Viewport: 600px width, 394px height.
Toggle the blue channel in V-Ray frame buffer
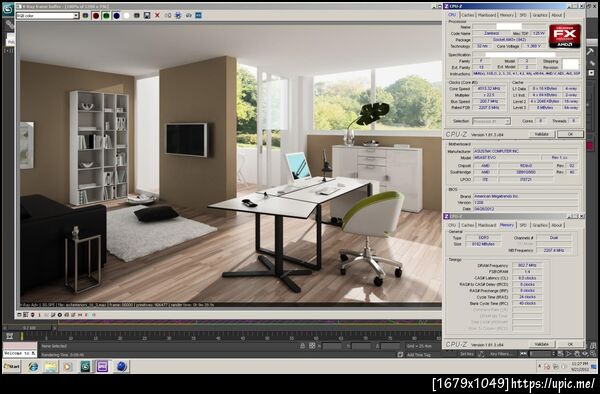coord(116,15)
